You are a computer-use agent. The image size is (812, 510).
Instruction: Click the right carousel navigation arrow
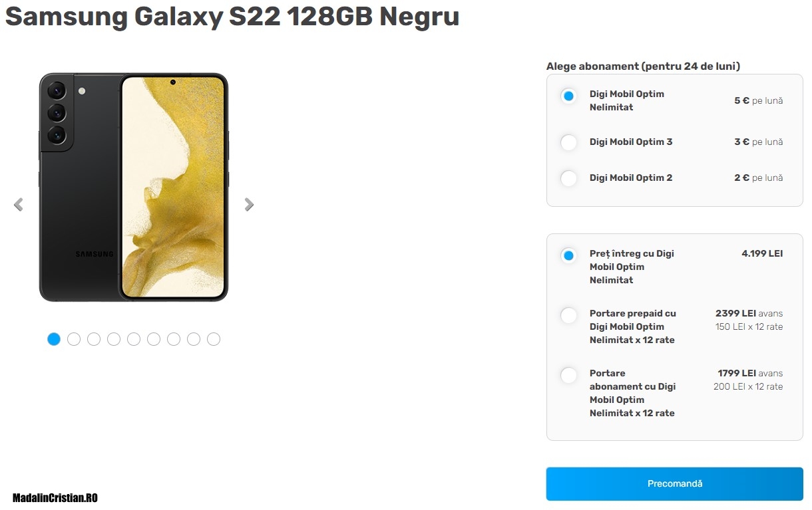click(x=249, y=204)
